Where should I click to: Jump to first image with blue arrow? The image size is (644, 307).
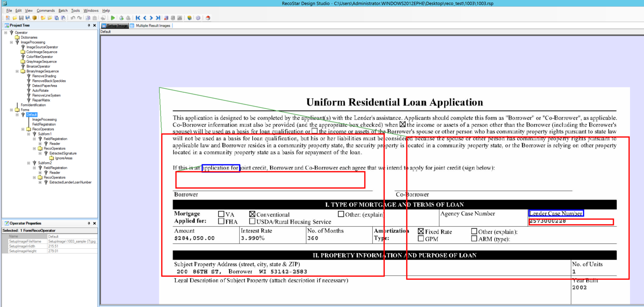tap(138, 18)
